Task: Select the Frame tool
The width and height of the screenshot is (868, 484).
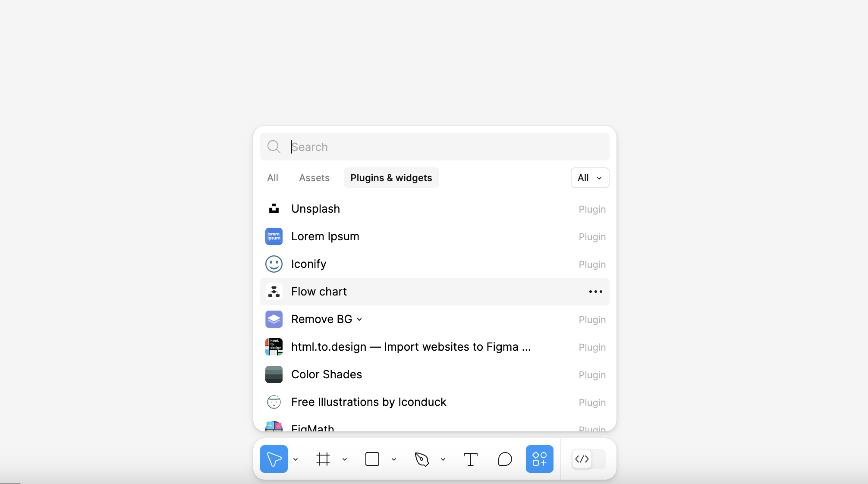Action: [323, 459]
